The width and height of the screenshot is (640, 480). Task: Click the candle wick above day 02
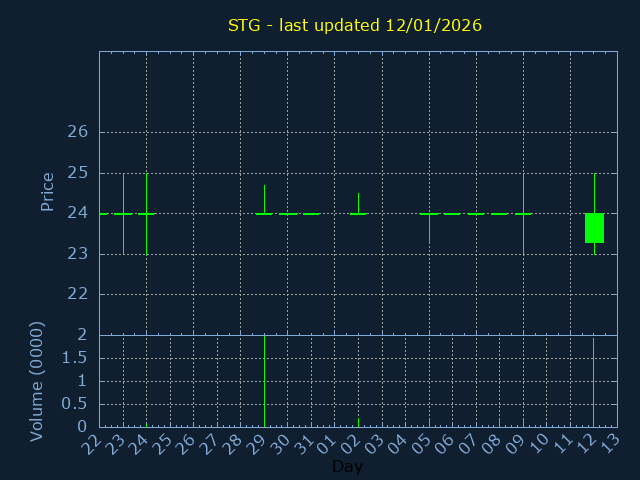click(x=358, y=202)
